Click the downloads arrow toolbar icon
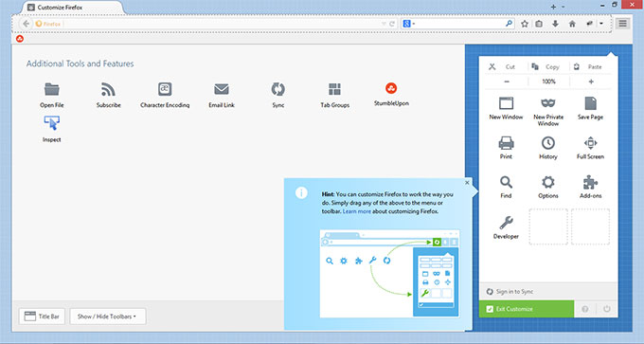This screenshot has width=644, height=344. (x=555, y=24)
